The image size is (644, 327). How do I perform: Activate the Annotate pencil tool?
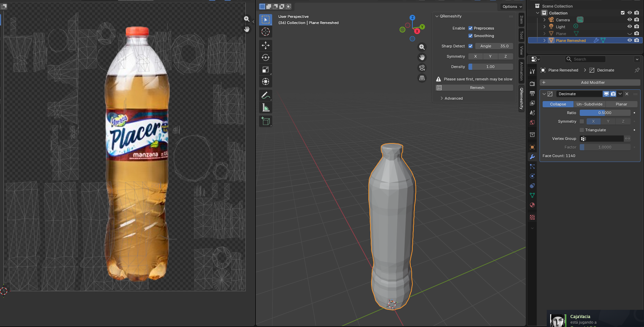(265, 95)
